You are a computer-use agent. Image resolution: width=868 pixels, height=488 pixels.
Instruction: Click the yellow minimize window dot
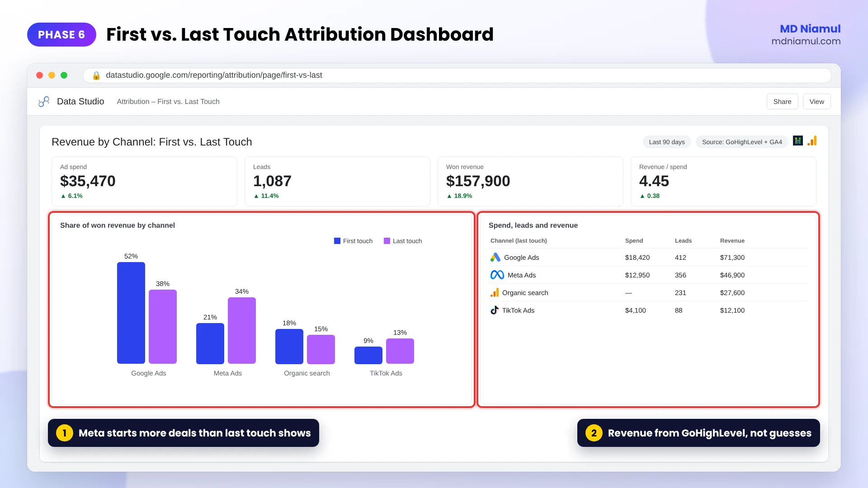pos(52,75)
